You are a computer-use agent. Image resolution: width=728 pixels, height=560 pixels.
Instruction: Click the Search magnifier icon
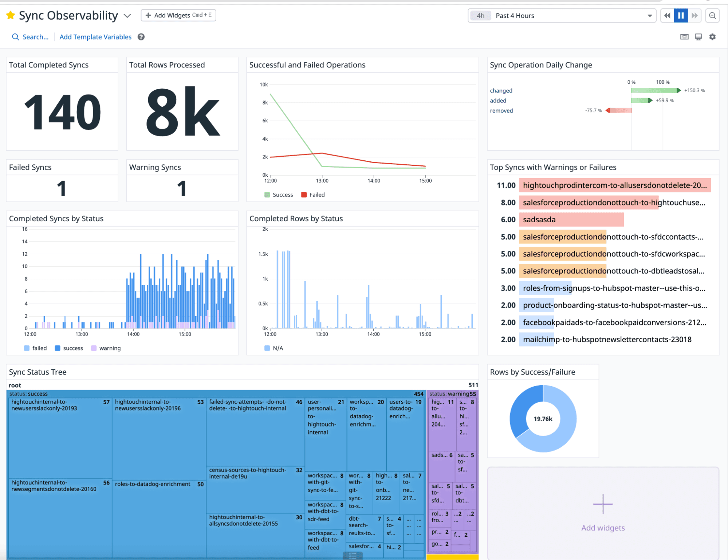(x=15, y=37)
